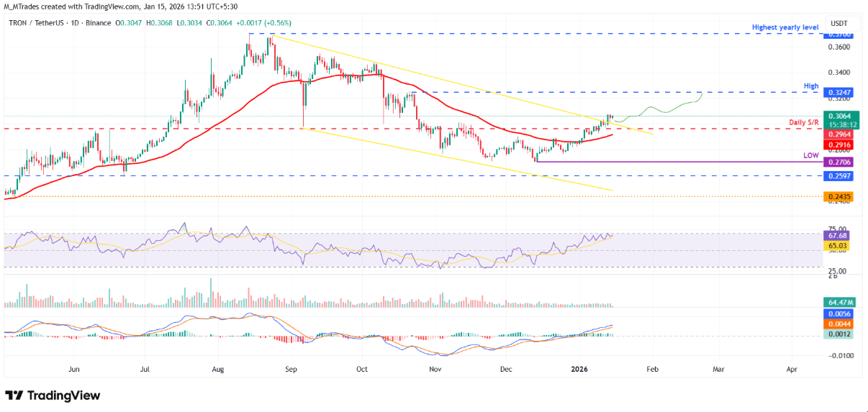868x412 pixels.
Task: Click the 2026 marker on time axis
Action: tap(579, 368)
